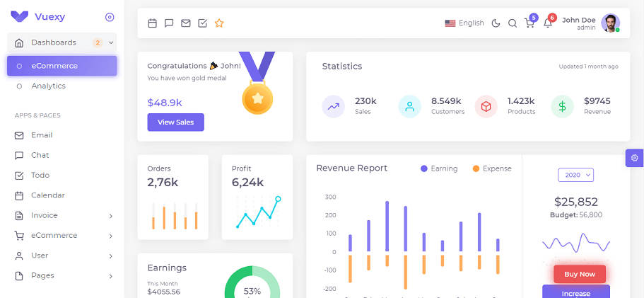644x298 pixels.
Task: Open the customizer settings gear tab
Action: coord(635,158)
